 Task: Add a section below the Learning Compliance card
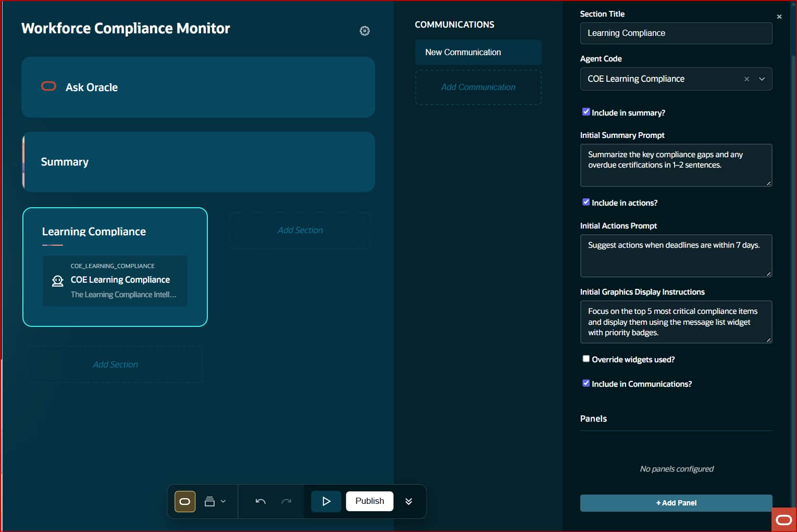pyautogui.click(x=115, y=364)
